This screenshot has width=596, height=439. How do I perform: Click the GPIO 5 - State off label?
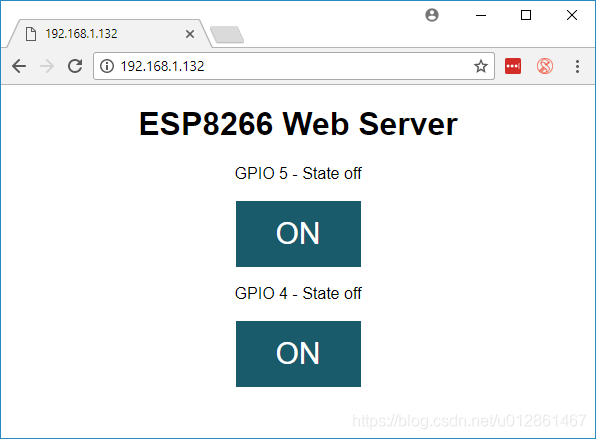(298, 173)
